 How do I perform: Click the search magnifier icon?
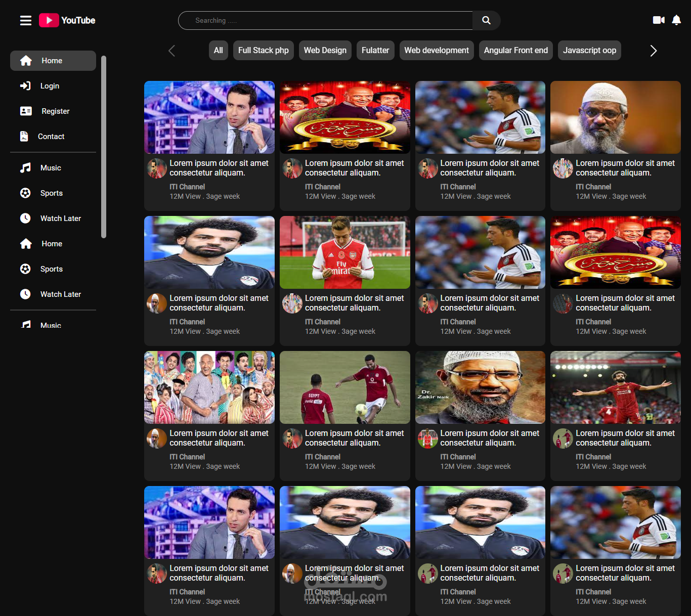coord(486,20)
